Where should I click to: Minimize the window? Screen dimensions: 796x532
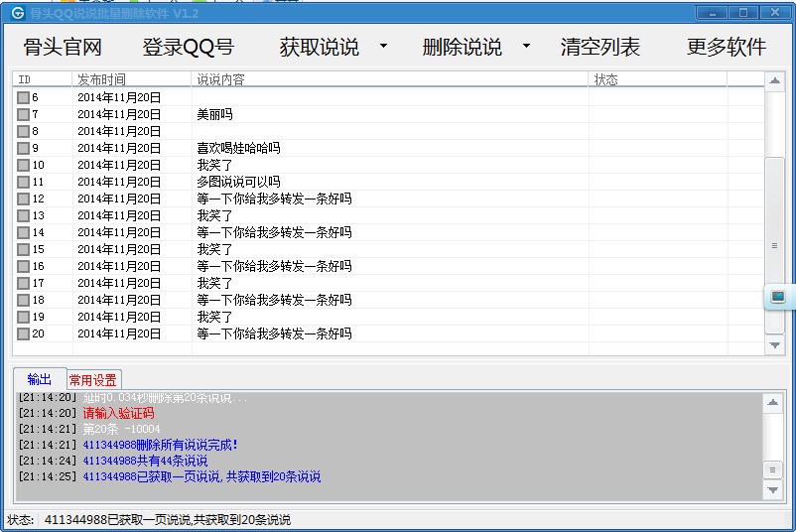click(x=712, y=13)
